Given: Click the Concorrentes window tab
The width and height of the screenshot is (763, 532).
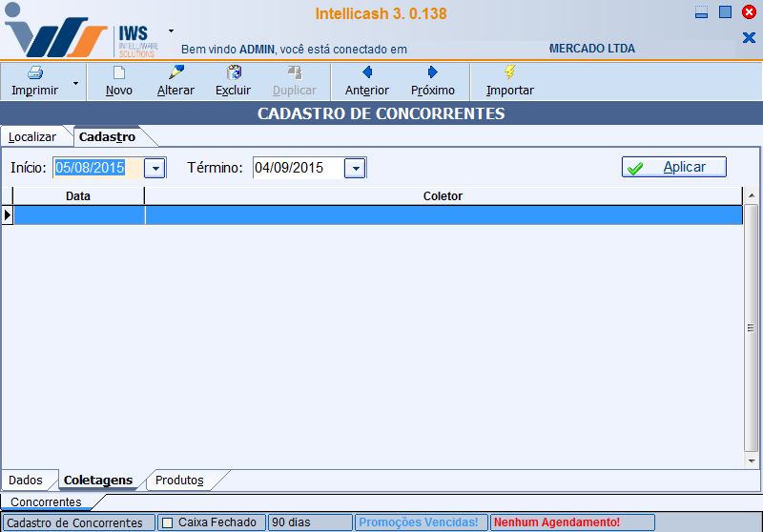Looking at the screenshot, I should [46, 501].
